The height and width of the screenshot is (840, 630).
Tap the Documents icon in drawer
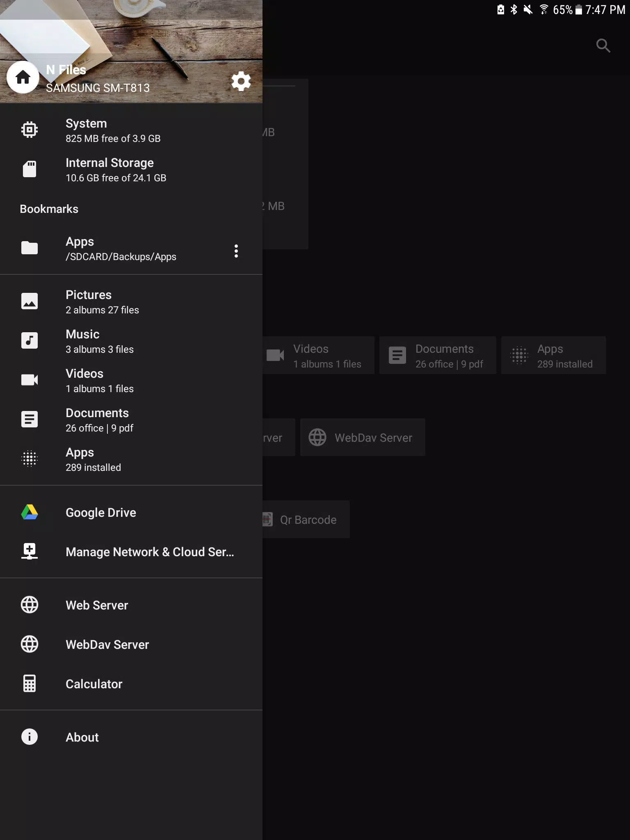(x=30, y=419)
